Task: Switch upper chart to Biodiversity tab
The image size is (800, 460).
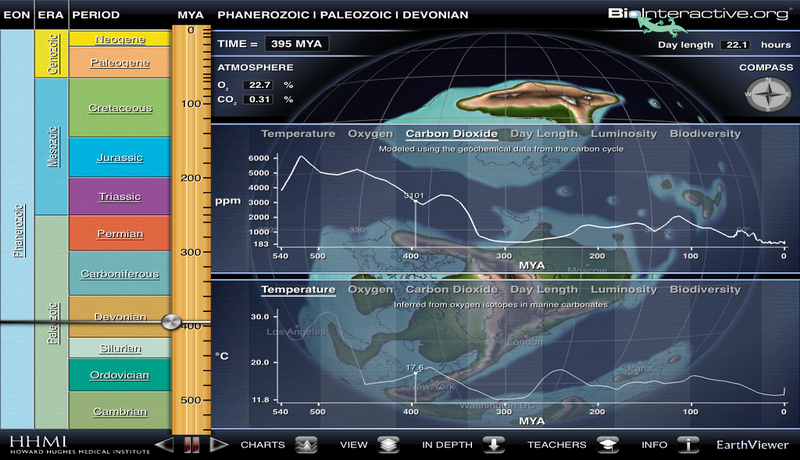Action: click(x=705, y=134)
